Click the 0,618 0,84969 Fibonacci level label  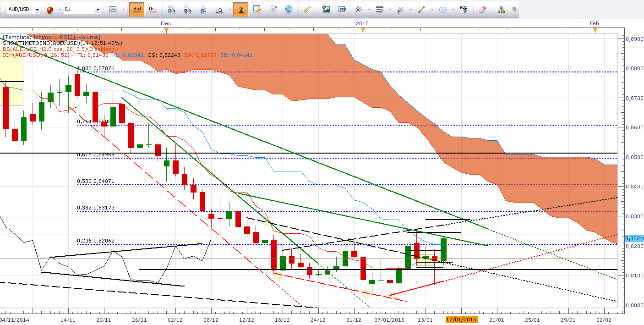click(95, 155)
